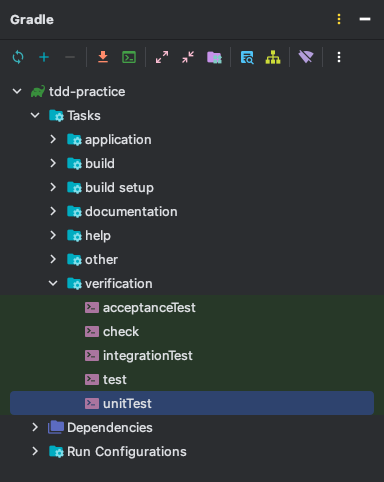Click the purple folder Select Opened File icon
384x482 pixels.
coord(214,57)
